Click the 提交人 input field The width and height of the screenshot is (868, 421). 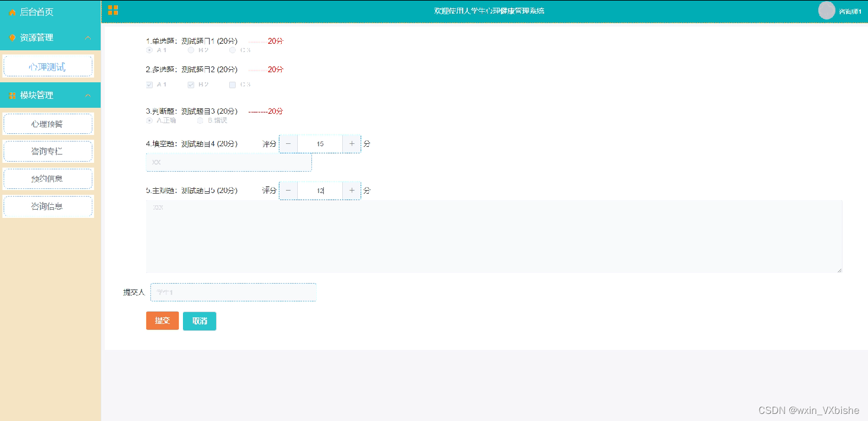233,292
